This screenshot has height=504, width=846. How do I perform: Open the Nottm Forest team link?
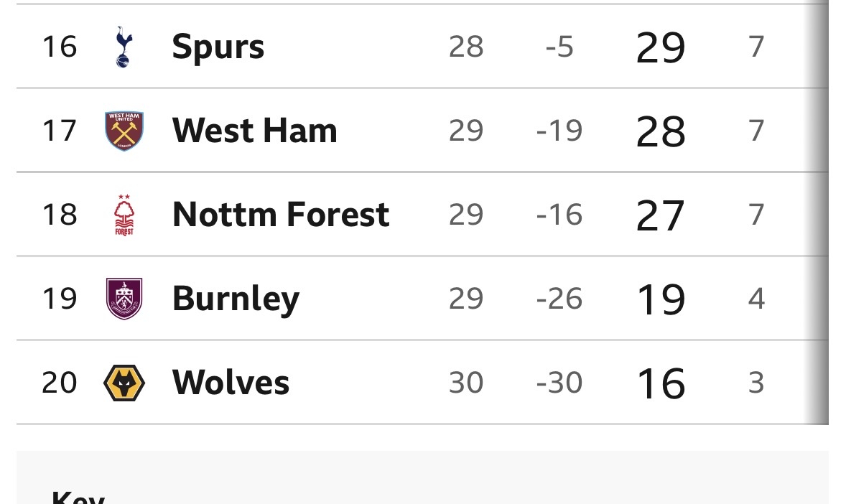281,215
